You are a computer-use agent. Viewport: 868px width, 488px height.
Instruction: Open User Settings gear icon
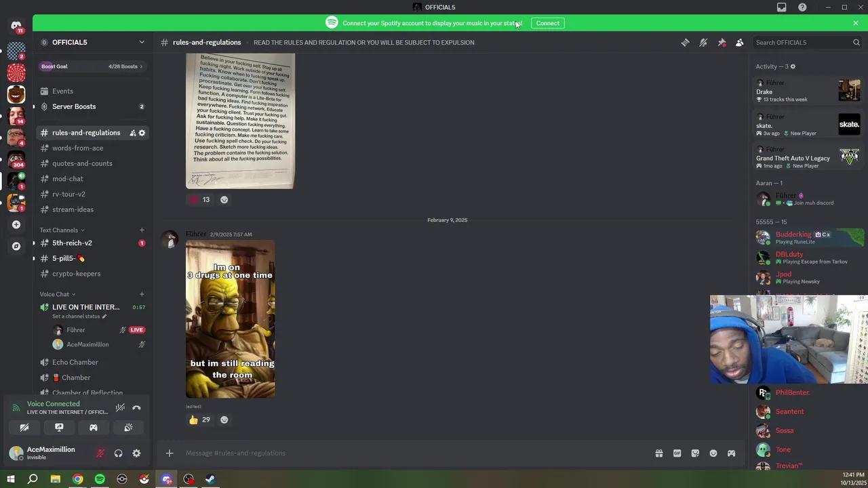click(136, 453)
